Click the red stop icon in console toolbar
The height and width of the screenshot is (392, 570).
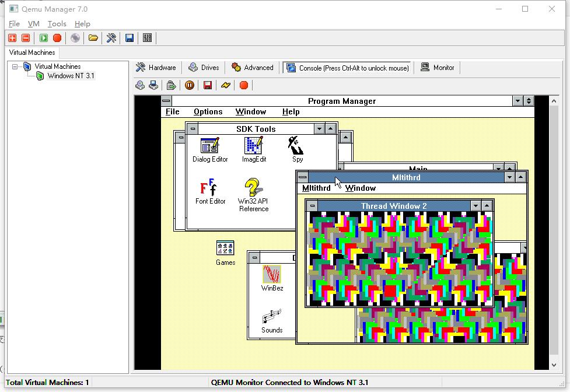coord(244,85)
